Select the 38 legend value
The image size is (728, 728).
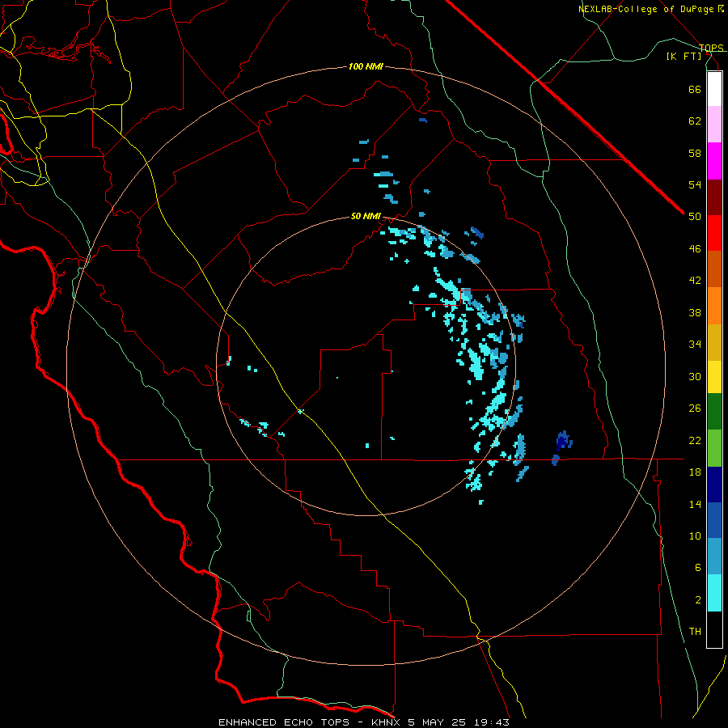pos(695,312)
